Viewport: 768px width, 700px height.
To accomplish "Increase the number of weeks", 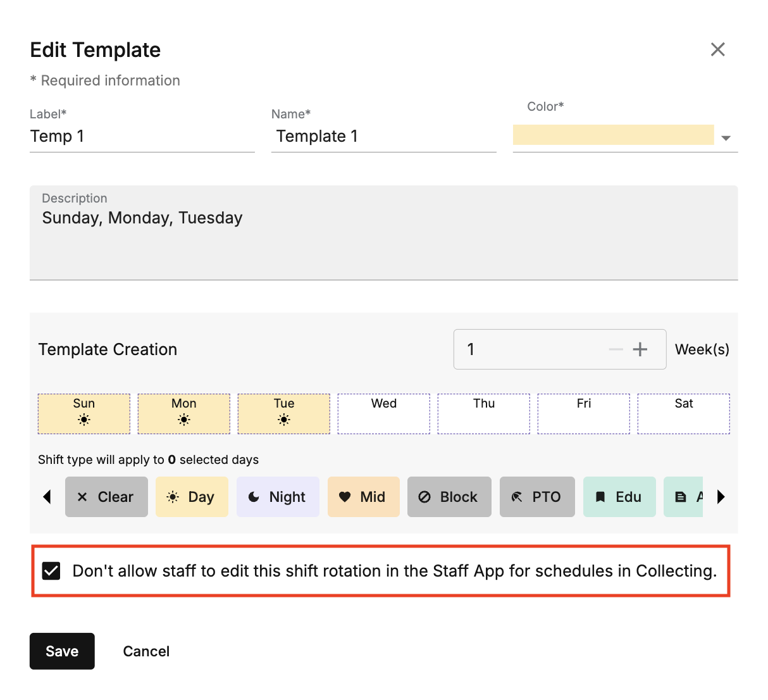I will tap(640, 349).
